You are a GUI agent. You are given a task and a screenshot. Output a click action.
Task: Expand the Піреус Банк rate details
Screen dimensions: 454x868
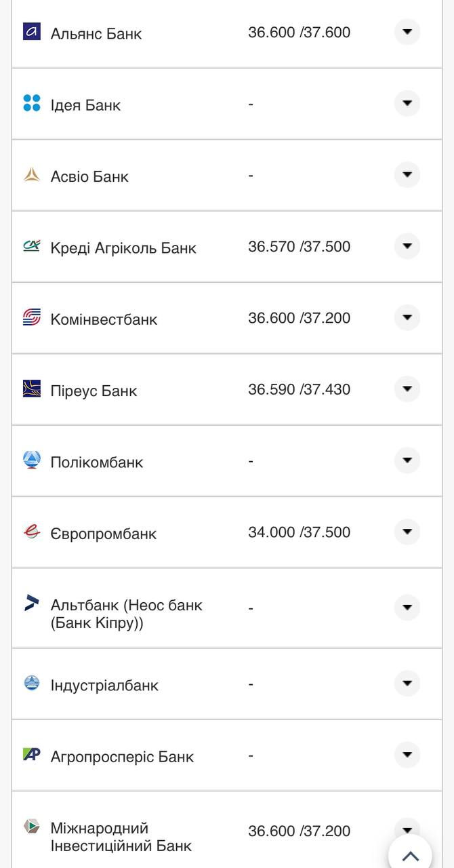pos(407,389)
